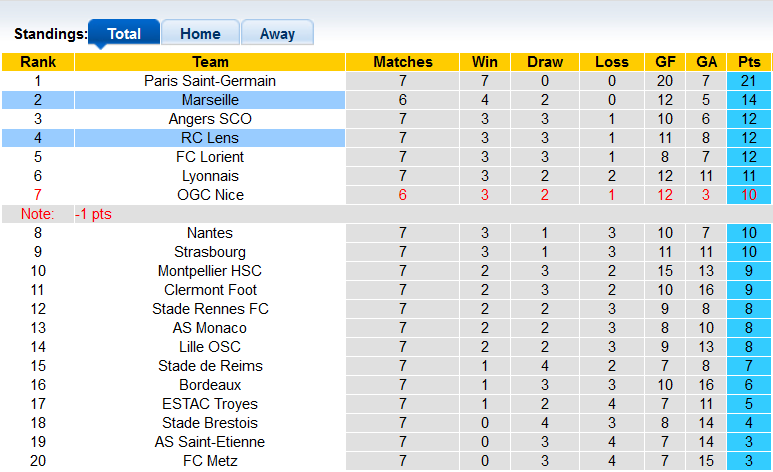Click the Pts column header
773x472 pixels.
[749, 62]
